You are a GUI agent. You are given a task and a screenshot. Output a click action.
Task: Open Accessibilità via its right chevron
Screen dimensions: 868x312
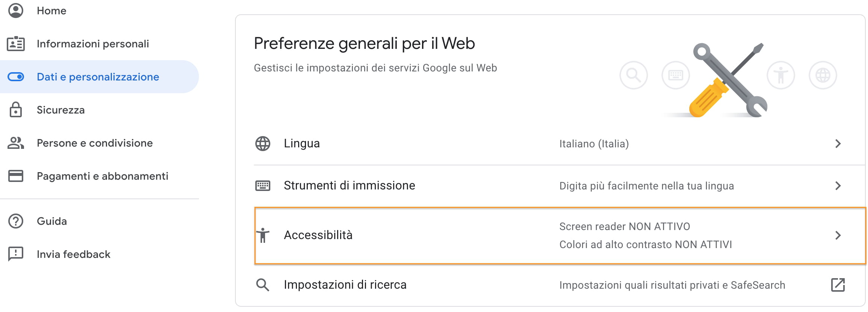click(x=838, y=235)
